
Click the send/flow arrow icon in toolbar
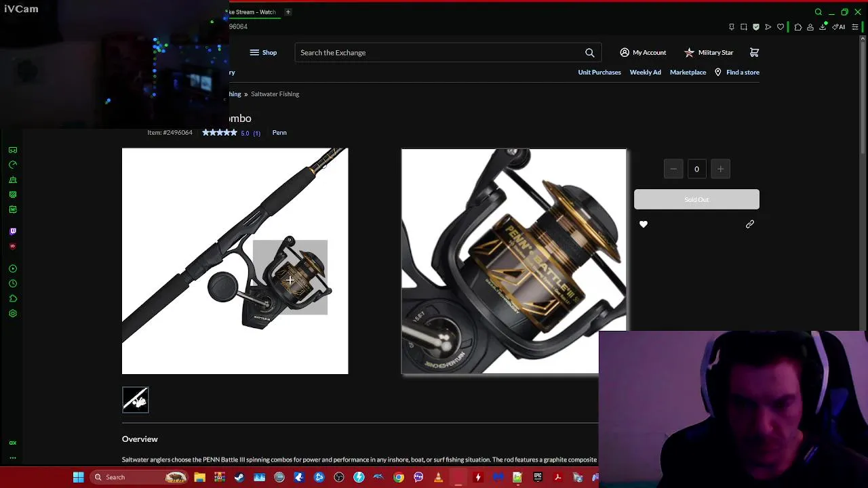pyautogui.click(x=768, y=27)
